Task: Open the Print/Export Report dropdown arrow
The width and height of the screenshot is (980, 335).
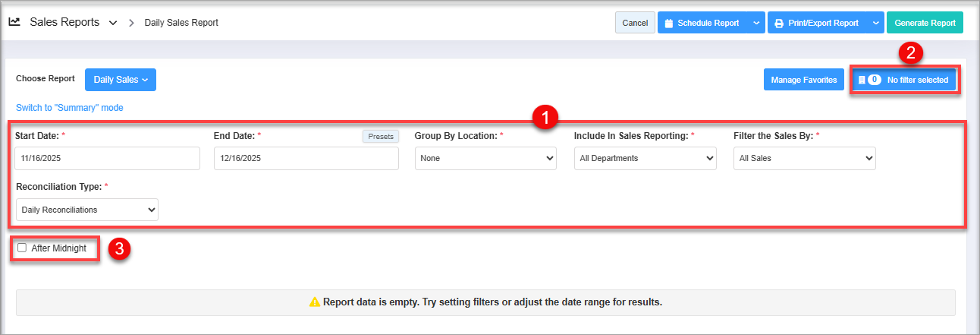Action: tap(875, 23)
